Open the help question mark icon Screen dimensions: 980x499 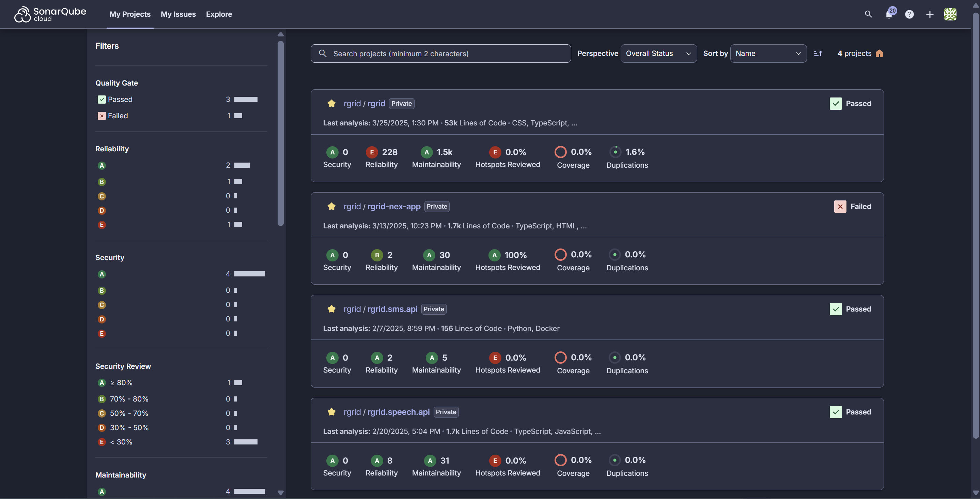click(909, 14)
